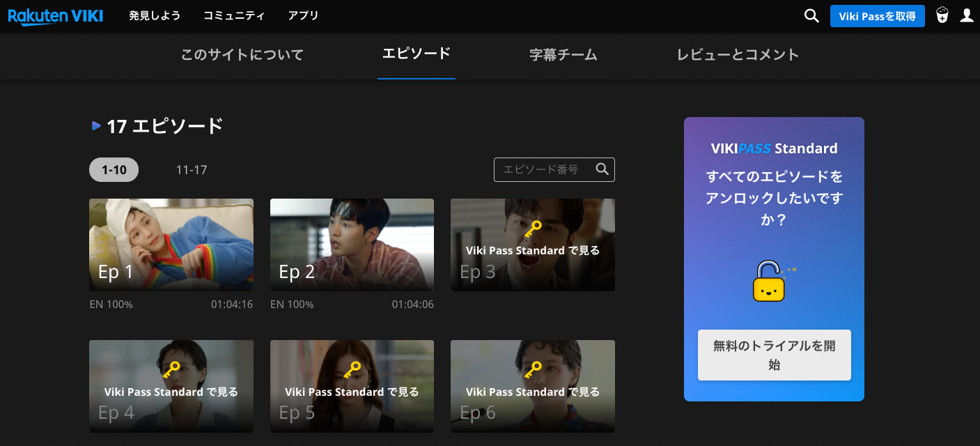Play the Ep 1 thumbnail
This screenshot has height=446, width=980.
pyautogui.click(x=171, y=245)
